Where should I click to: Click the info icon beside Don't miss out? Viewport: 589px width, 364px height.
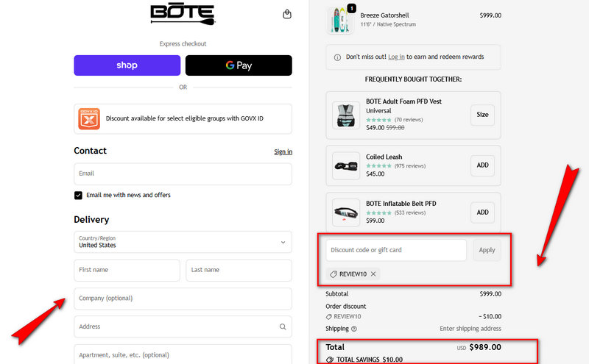click(x=337, y=57)
